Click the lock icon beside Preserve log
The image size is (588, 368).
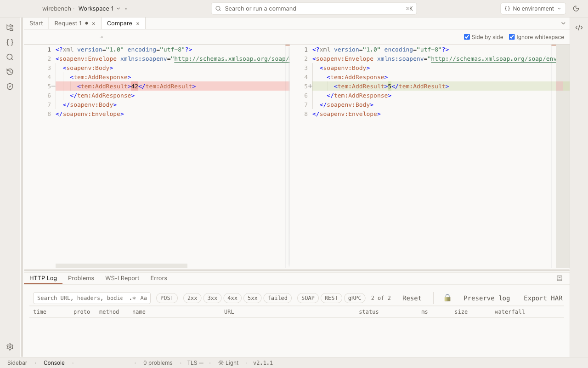[447, 298]
